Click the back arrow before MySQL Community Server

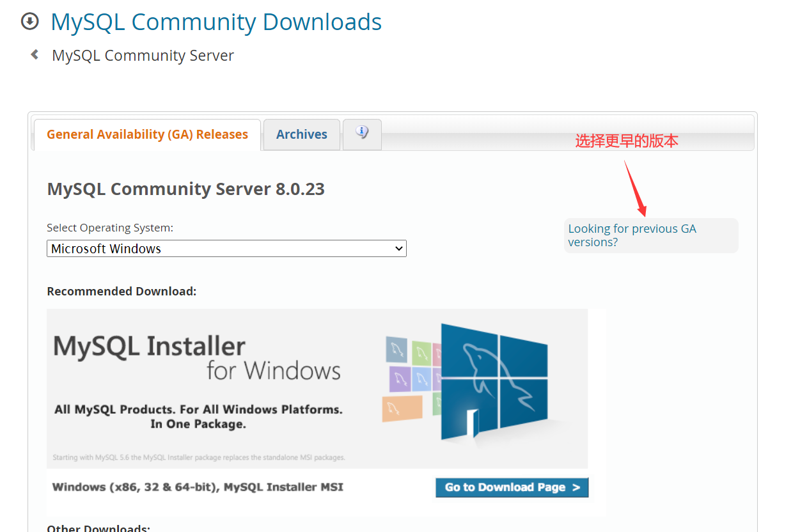(35, 55)
